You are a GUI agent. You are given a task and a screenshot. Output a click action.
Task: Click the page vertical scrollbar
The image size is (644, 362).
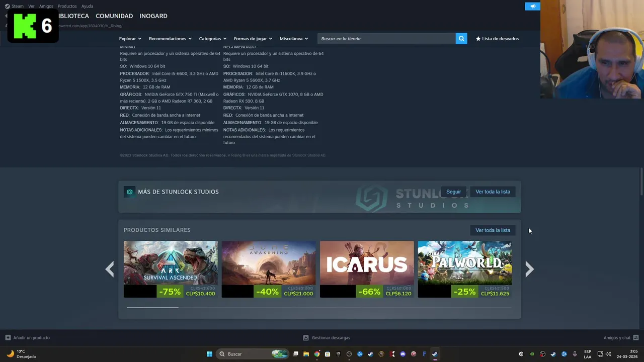[x=641, y=183]
